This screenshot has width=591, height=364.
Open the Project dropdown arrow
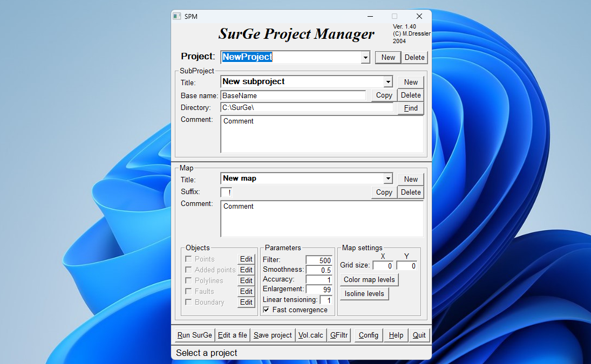(365, 58)
